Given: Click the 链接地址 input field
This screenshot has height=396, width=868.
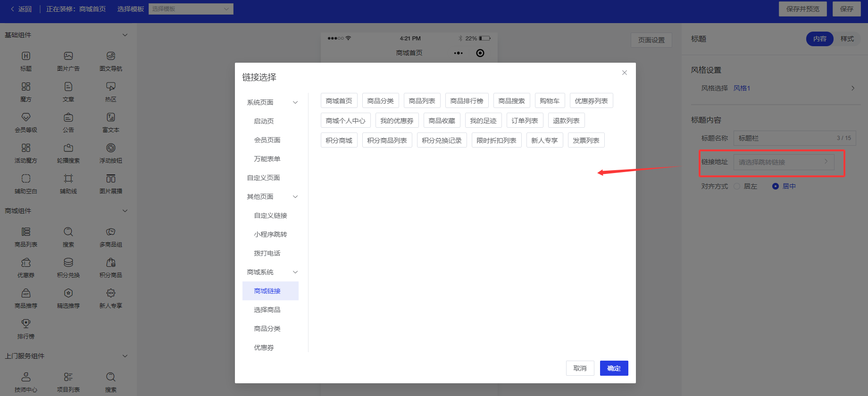Looking at the screenshot, I should click(x=783, y=162).
